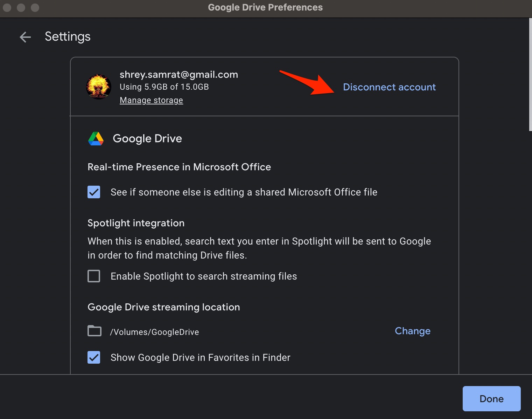Image resolution: width=532 pixels, height=419 pixels.
Task: Click the folder icon for streaming location
Action: pyautogui.click(x=94, y=331)
